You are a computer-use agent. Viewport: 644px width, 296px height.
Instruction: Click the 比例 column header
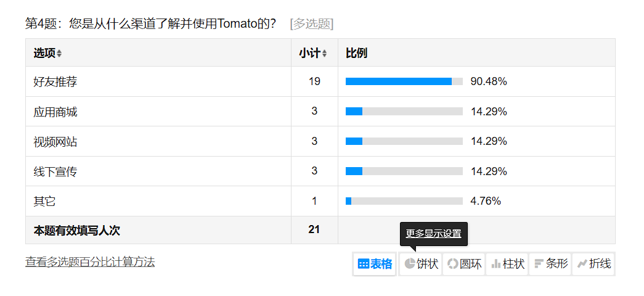(356, 53)
